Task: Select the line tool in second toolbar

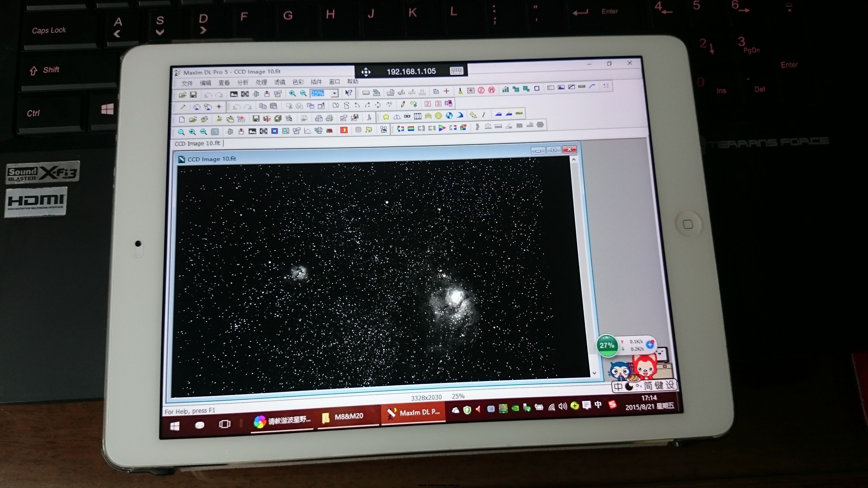Action: [x=183, y=108]
